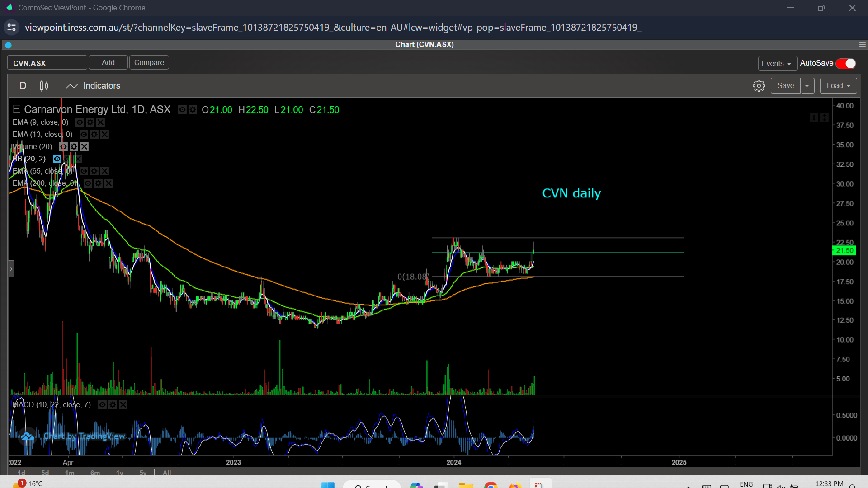Expand the arrow next to Save

[807, 86]
